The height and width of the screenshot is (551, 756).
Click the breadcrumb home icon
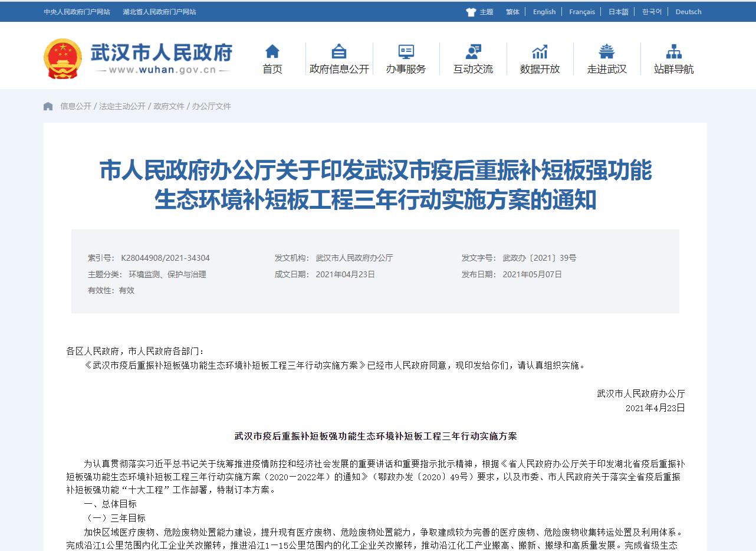click(48, 106)
